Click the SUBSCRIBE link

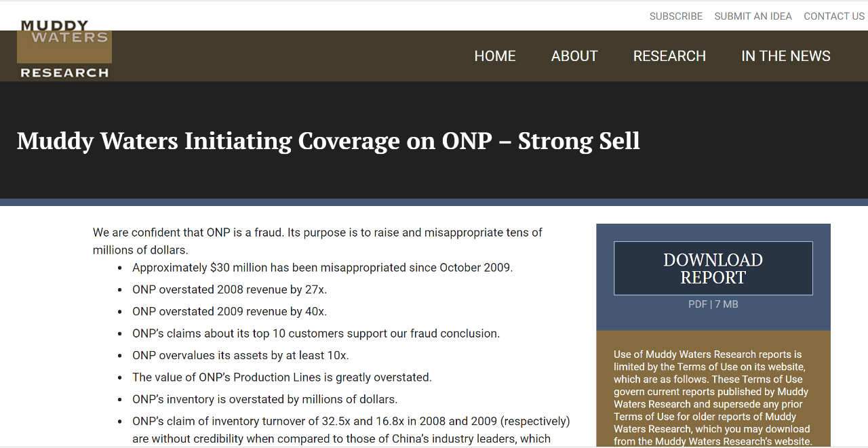pyautogui.click(x=676, y=16)
